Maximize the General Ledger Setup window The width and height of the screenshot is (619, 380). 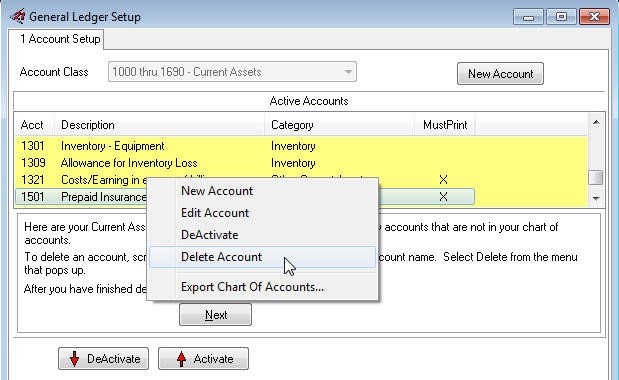pos(561,17)
